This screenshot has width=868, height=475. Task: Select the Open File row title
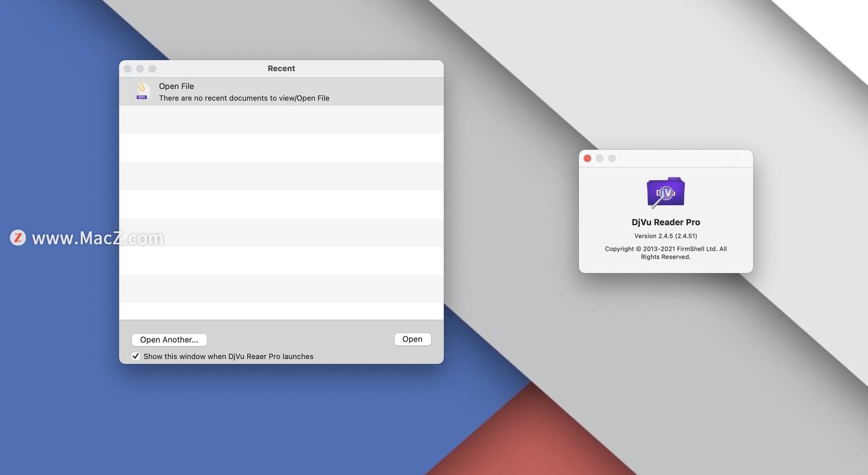pos(176,86)
